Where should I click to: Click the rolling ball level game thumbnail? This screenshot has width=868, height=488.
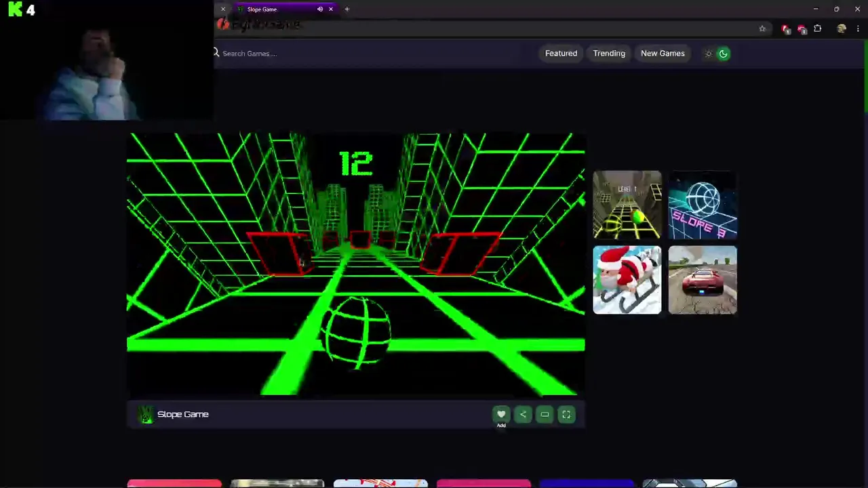pos(627,205)
